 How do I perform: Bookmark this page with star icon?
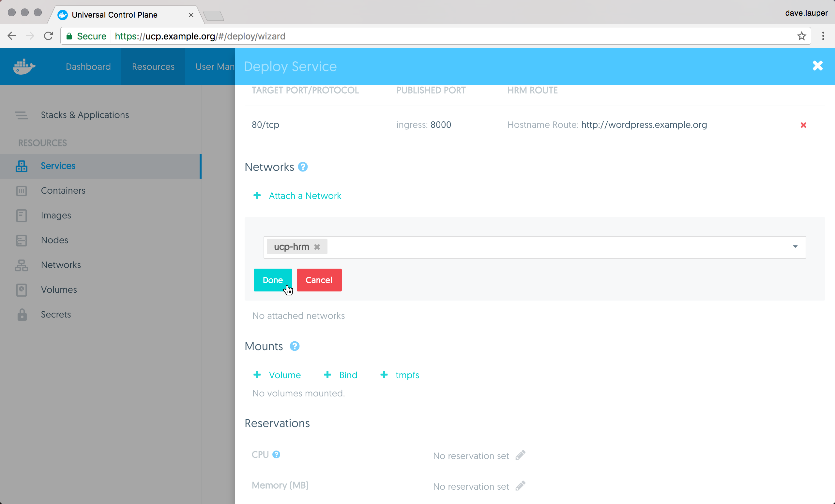pos(801,36)
